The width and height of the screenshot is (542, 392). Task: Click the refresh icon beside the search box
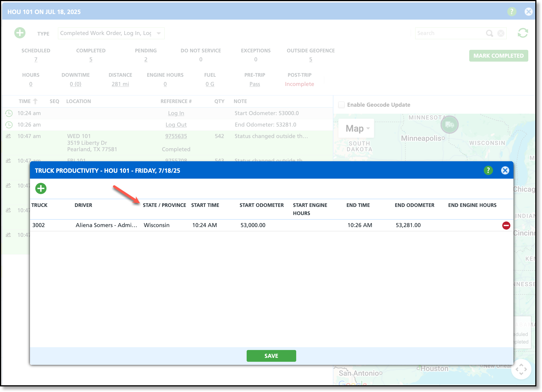coord(522,33)
